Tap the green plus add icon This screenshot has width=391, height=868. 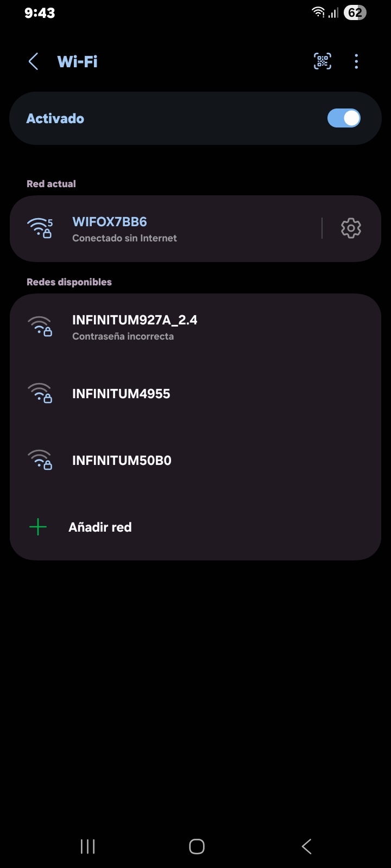click(x=38, y=527)
